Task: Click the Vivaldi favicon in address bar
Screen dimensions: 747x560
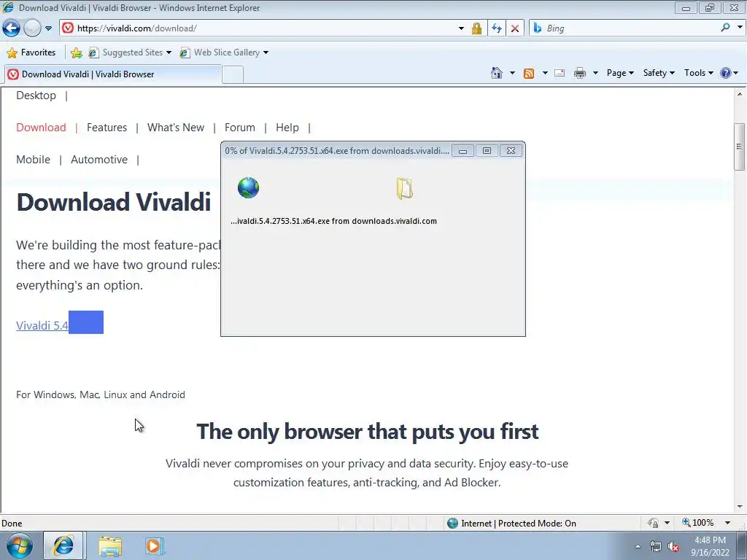Action: click(x=68, y=28)
